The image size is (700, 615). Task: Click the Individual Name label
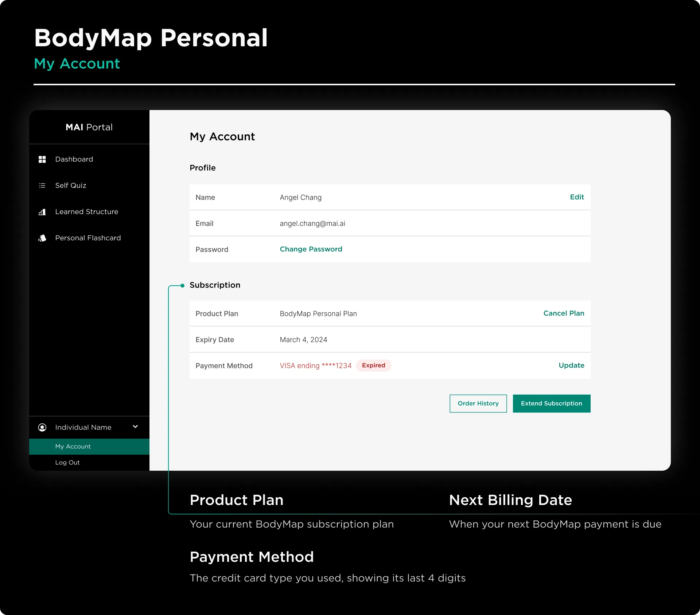click(83, 427)
